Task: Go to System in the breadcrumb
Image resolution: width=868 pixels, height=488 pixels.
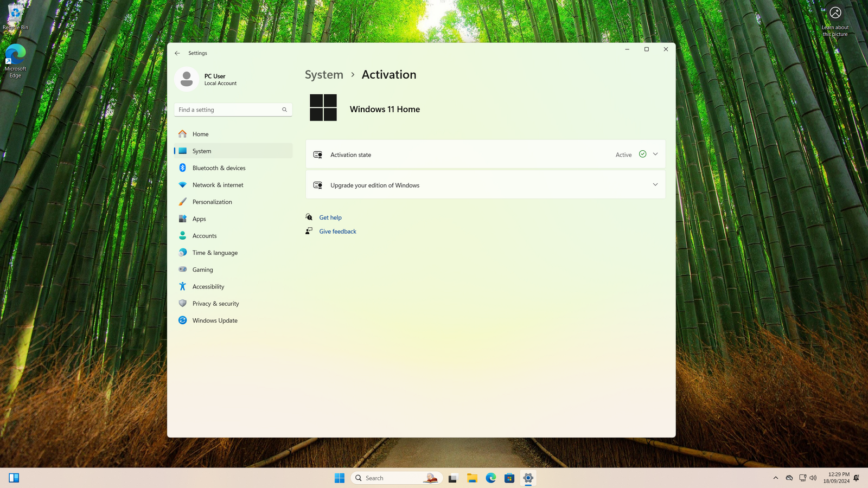Action: point(324,75)
